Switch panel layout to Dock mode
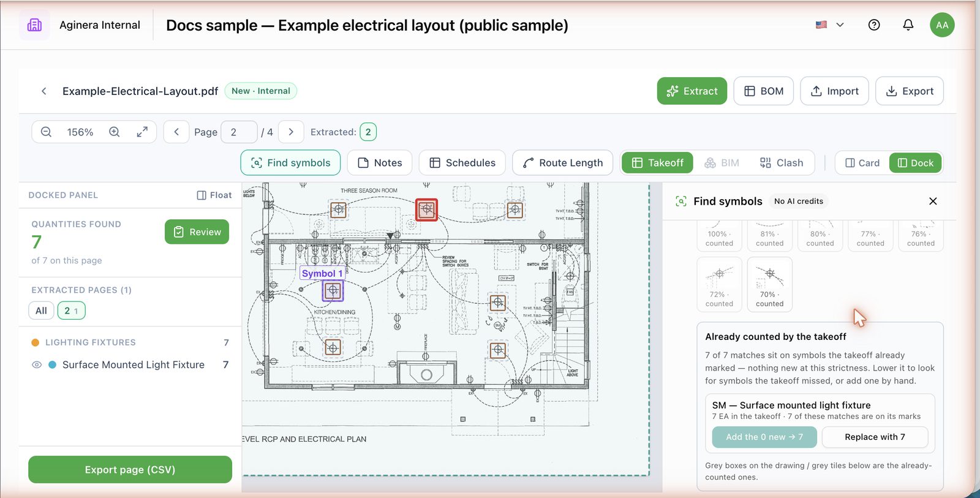Viewport: 980px width, 498px height. (x=915, y=163)
